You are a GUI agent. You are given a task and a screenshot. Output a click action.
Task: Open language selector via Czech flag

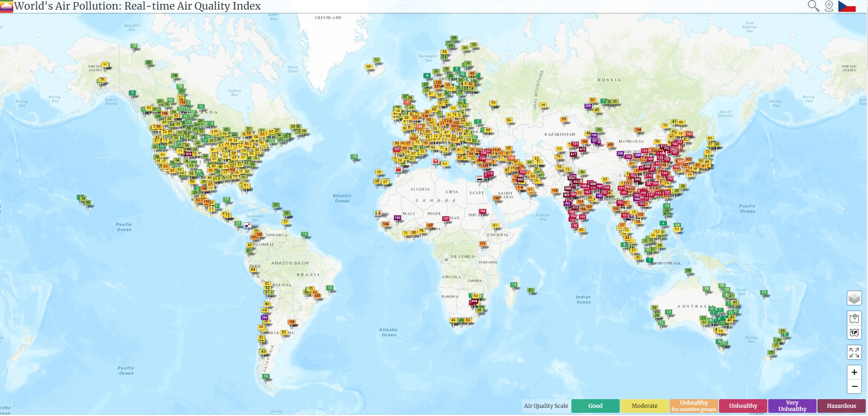click(847, 6)
